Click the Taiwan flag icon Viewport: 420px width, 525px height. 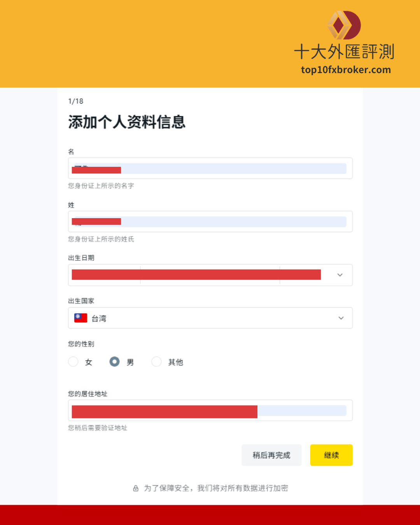[x=81, y=318]
